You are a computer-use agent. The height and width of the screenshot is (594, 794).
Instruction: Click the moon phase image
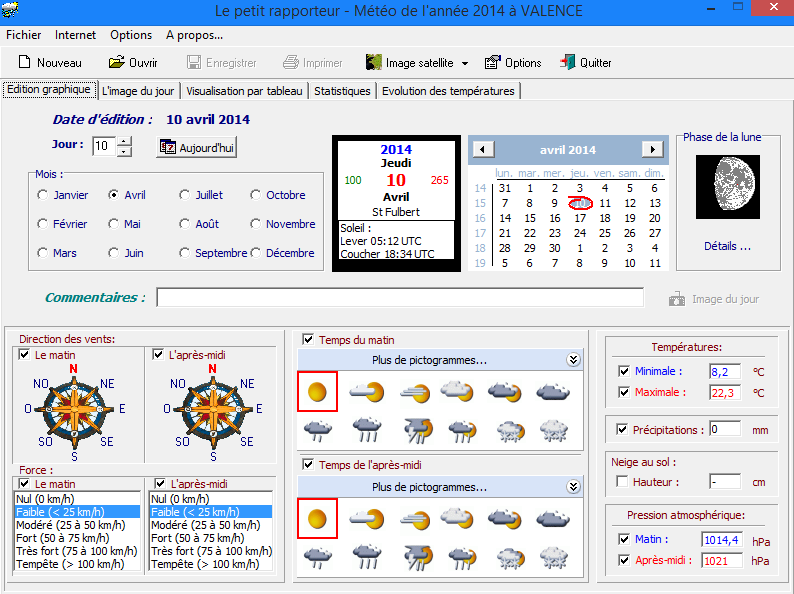point(728,187)
